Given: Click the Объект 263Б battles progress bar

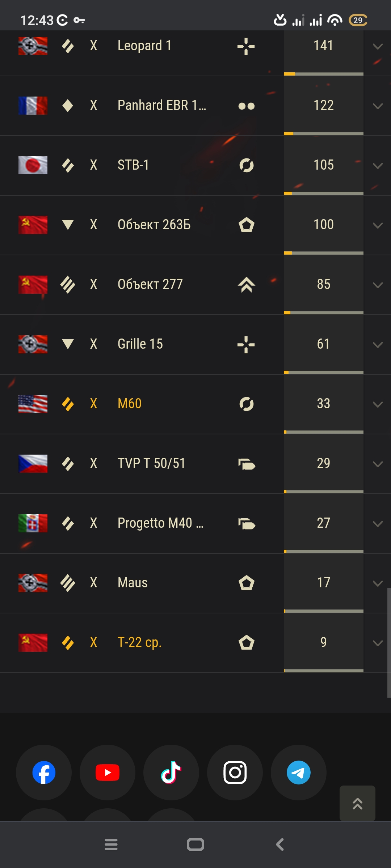Looking at the screenshot, I should coord(324,253).
